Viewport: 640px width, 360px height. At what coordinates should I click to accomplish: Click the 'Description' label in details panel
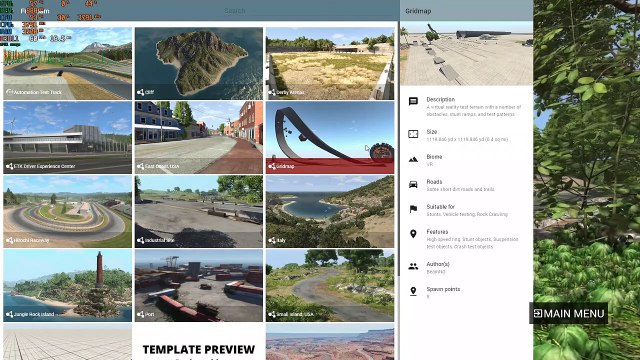pyautogui.click(x=440, y=99)
